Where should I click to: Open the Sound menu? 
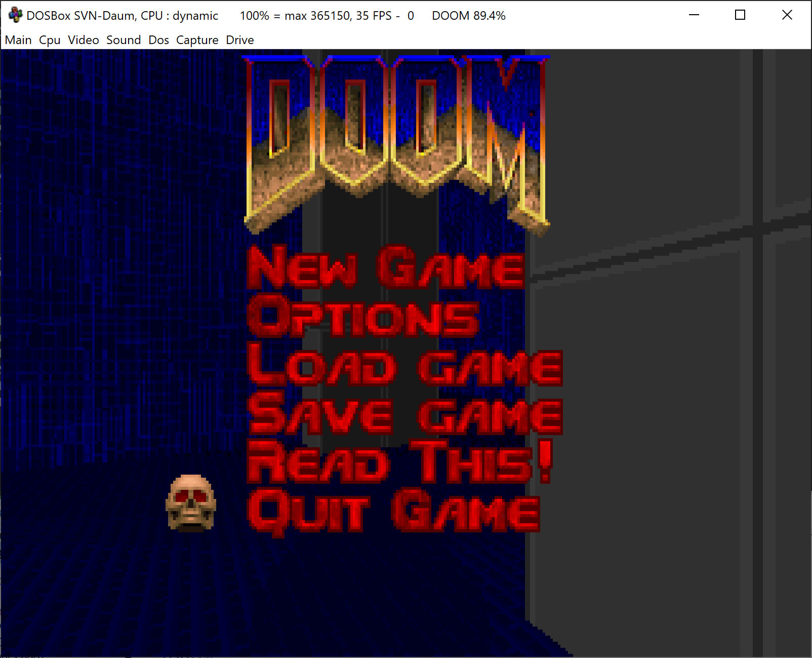pyautogui.click(x=124, y=40)
